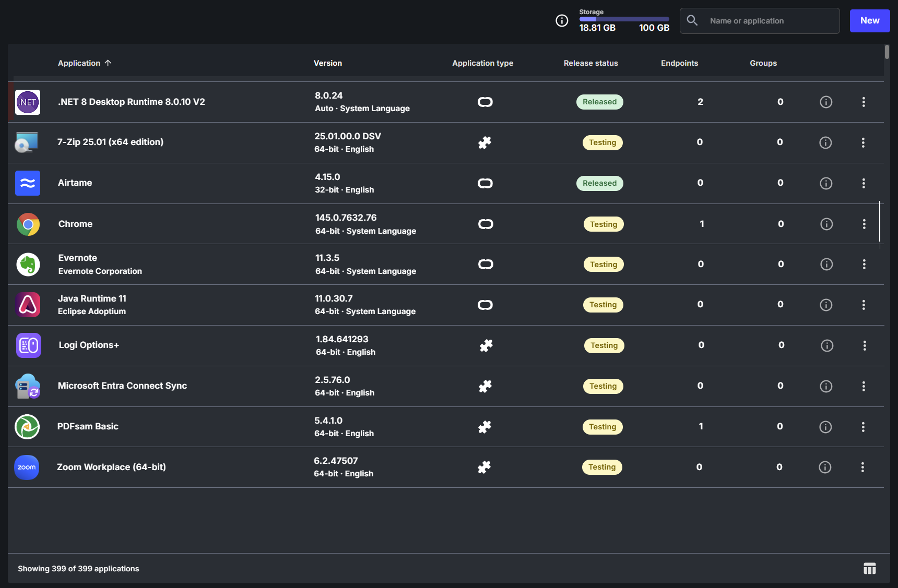Viewport: 898px width, 588px height.
Task: Click the Version column header
Action: (327, 63)
